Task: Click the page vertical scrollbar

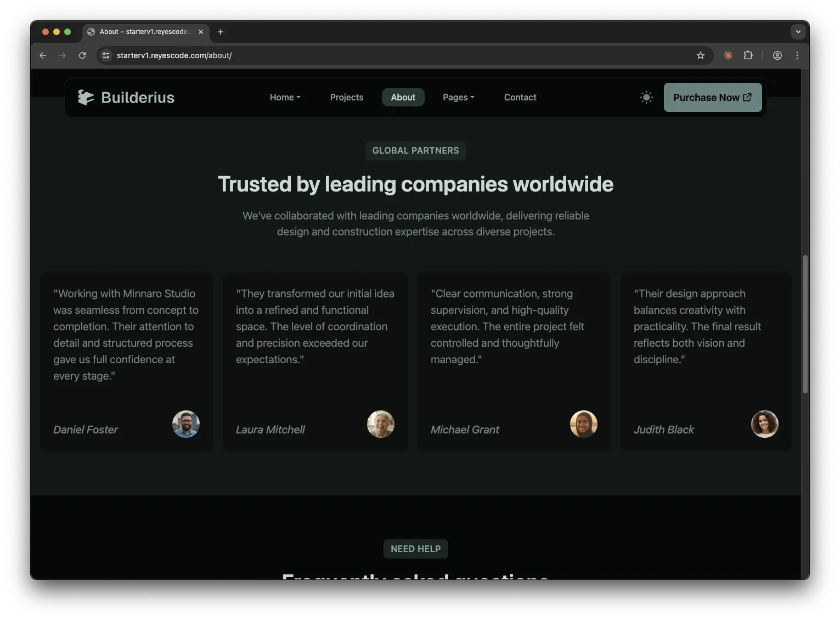Action: point(805,324)
